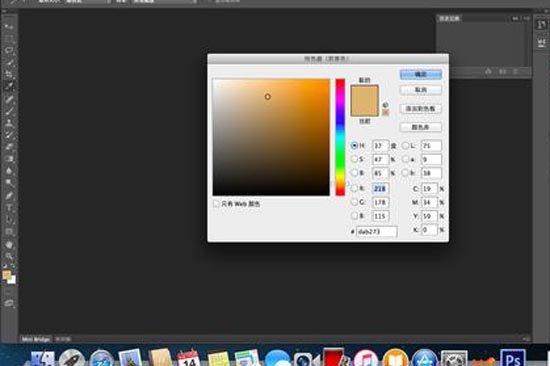Enable the "只有 Web 颜色" checkbox

coord(216,204)
